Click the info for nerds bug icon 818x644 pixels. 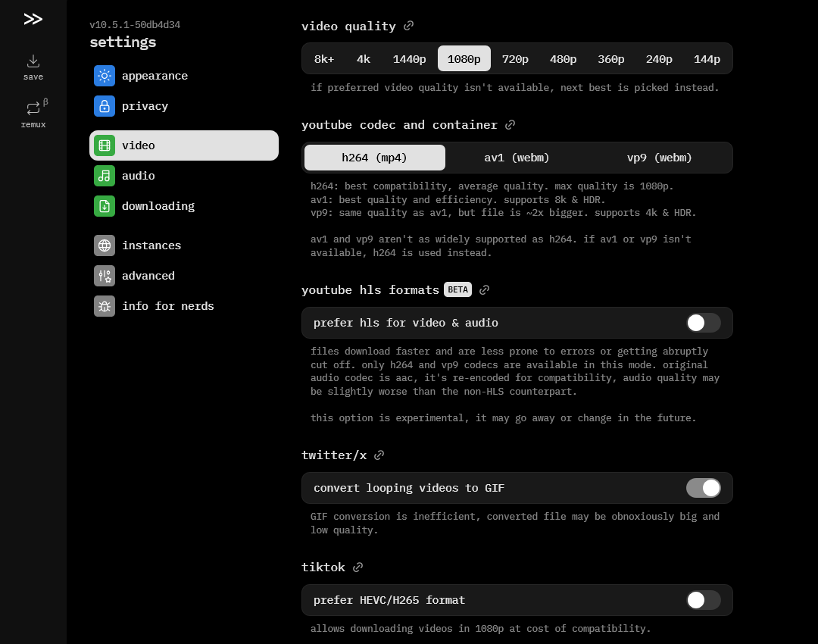point(105,306)
